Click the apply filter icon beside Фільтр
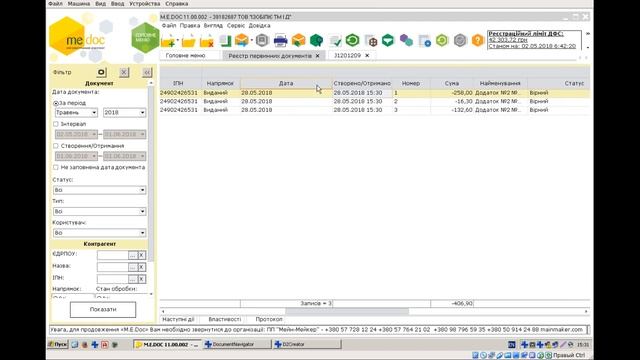Viewport: 640px width, 360px height. point(101,72)
